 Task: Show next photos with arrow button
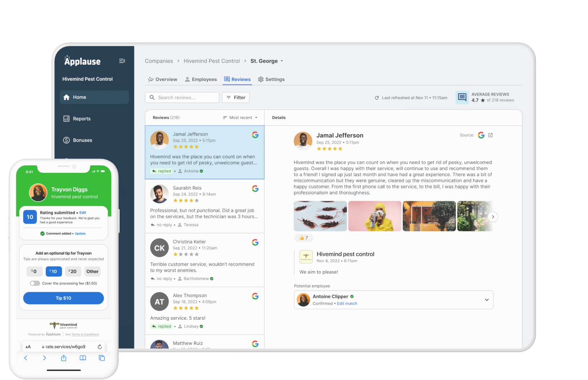(x=493, y=216)
